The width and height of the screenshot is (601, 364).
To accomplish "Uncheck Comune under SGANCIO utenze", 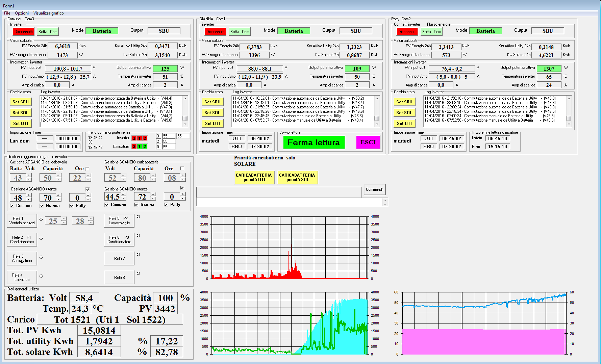I will coord(106,205).
